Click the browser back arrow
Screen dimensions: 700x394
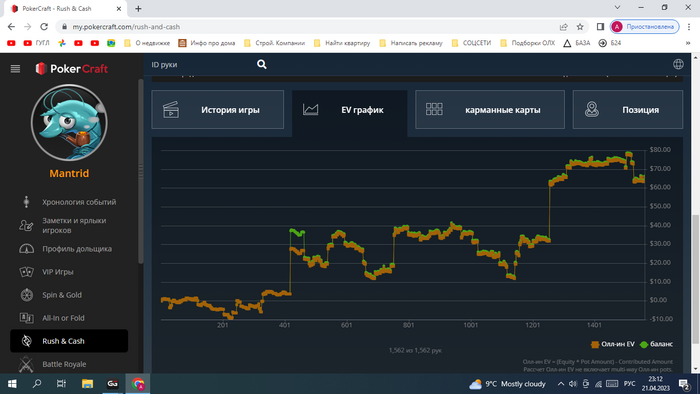11,27
